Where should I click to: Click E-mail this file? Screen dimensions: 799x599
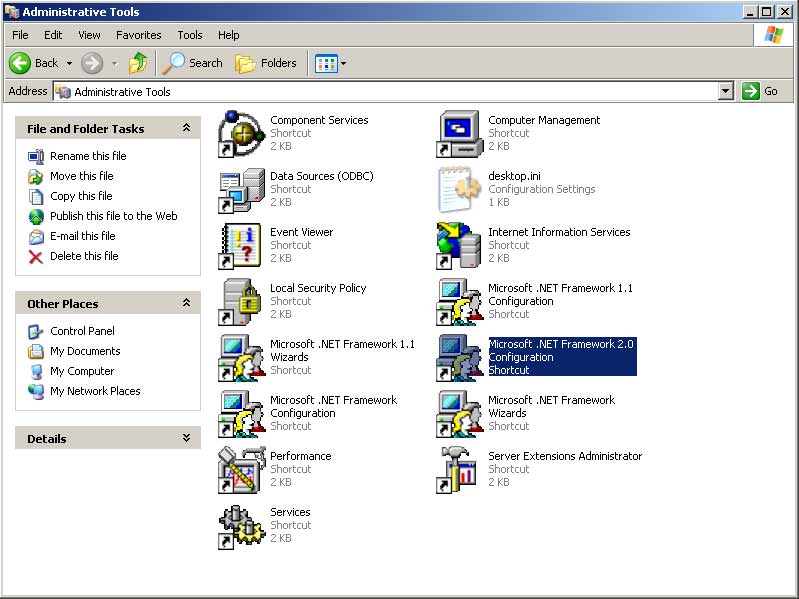83,236
